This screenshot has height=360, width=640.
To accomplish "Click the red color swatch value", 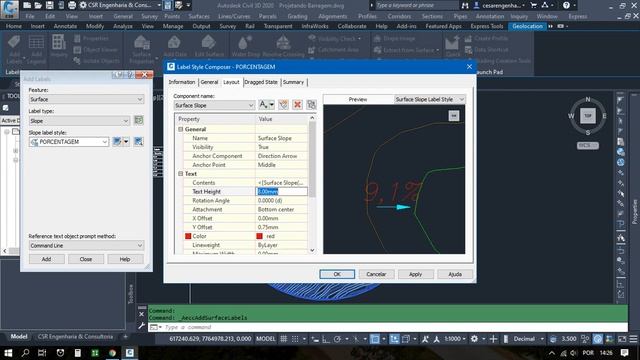I will (259, 236).
